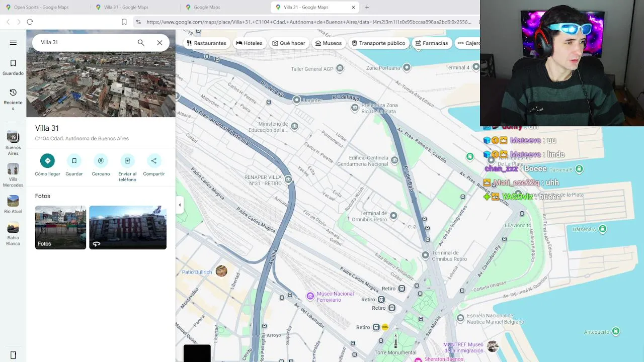Screen dimensions: 644x362
Task: Click RENAPER Villa N°31 marker
Action: (x=288, y=179)
